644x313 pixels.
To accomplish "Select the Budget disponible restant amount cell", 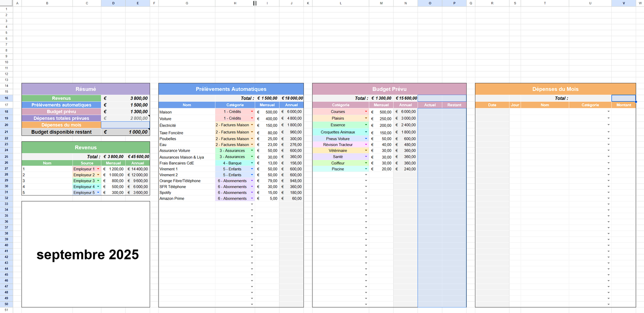I will (125, 132).
